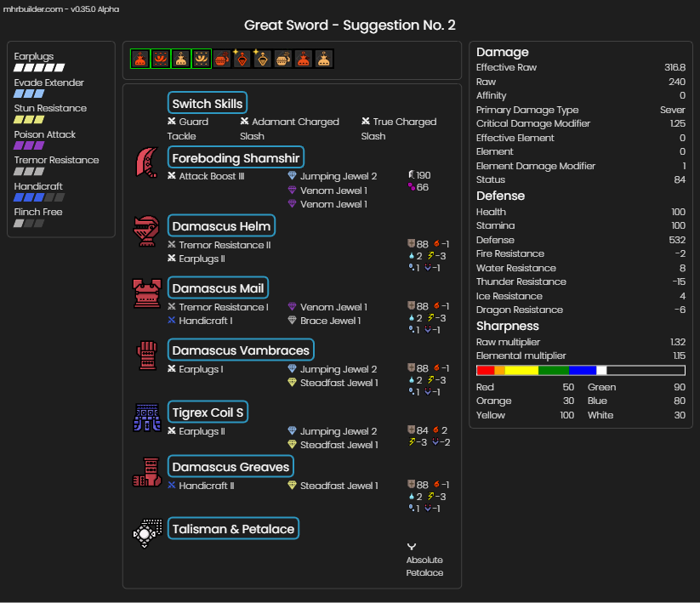
Task: Click the blue waist icon beside Tigrex Coil S
Action: pyautogui.click(x=147, y=418)
